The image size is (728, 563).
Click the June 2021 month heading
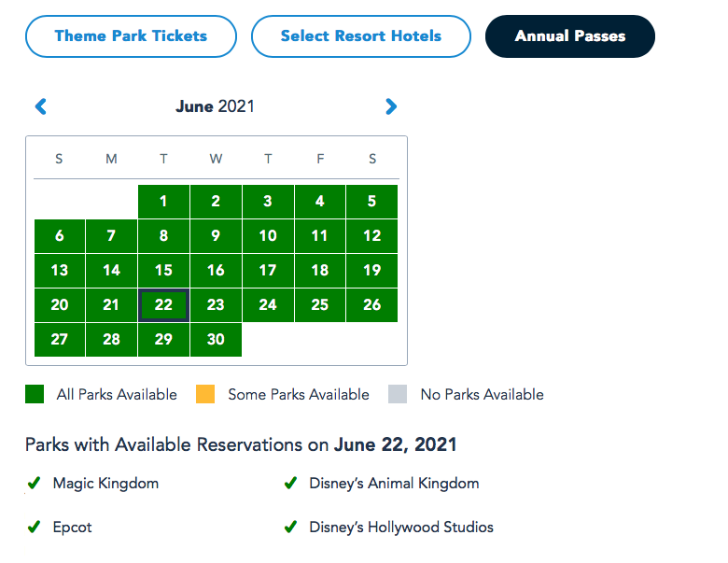pyautogui.click(x=215, y=106)
